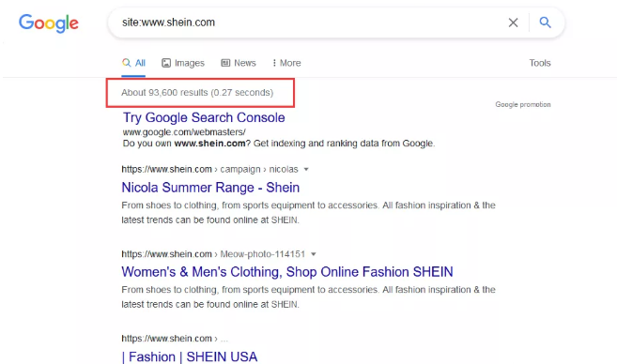Switch to the News tab
This screenshot has height=364, width=617.
coord(239,63)
